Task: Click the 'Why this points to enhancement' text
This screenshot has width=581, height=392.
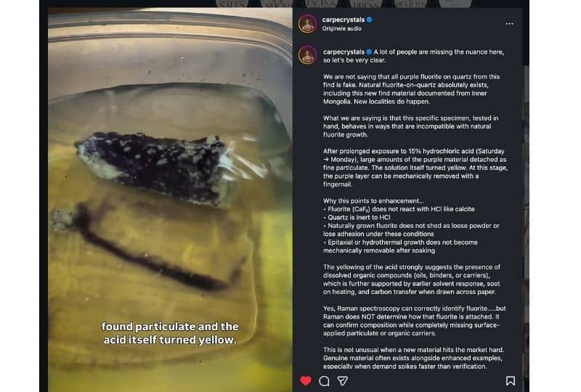Action: [373, 201]
